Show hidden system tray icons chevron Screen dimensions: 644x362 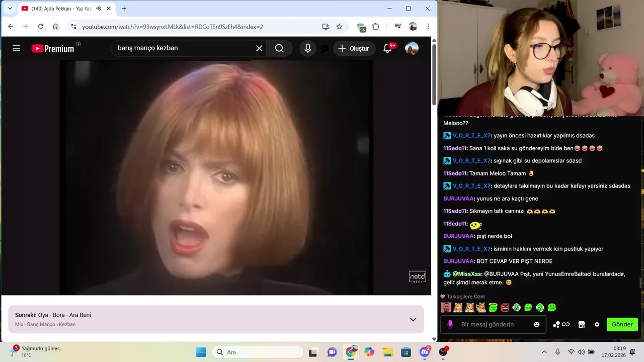[x=544, y=352]
